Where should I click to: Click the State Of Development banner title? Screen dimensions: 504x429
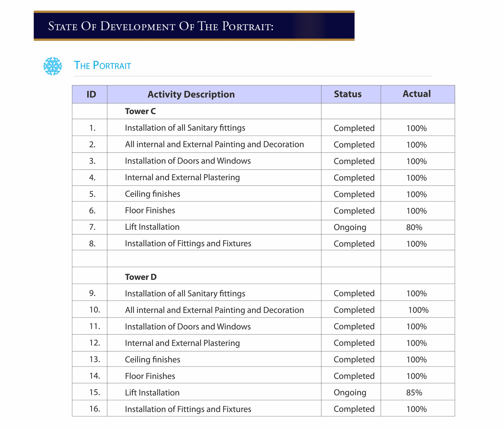click(161, 26)
